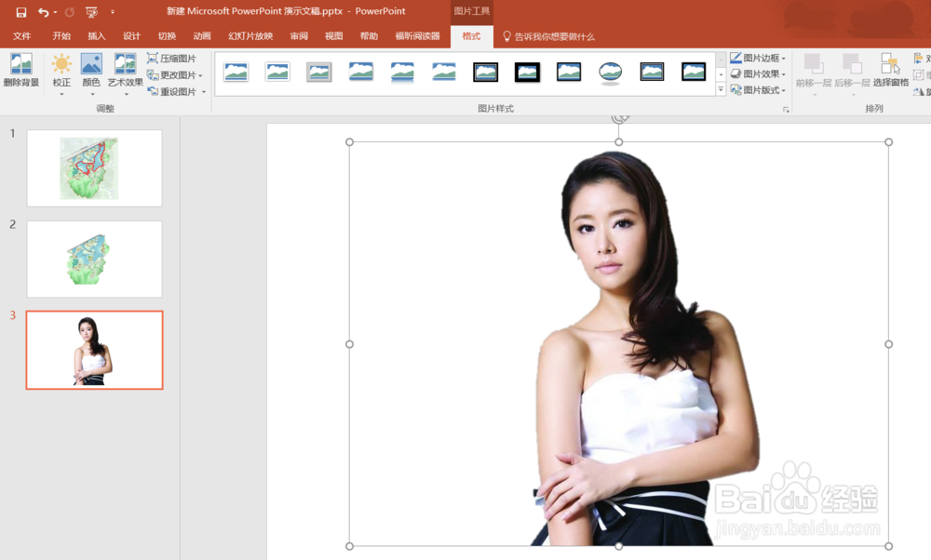Open the 幻灯片放映 ribbon tab
The height and width of the screenshot is (560, 931).
tap(250, 36)
